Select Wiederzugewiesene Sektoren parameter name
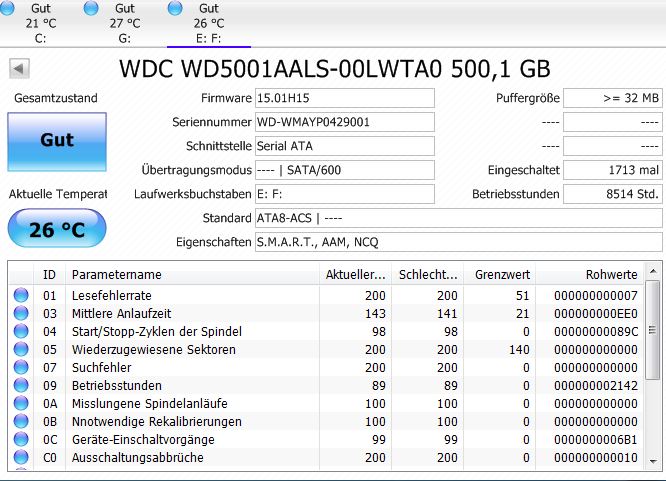Viewport: 666px width, 481px height. [153, 350]
